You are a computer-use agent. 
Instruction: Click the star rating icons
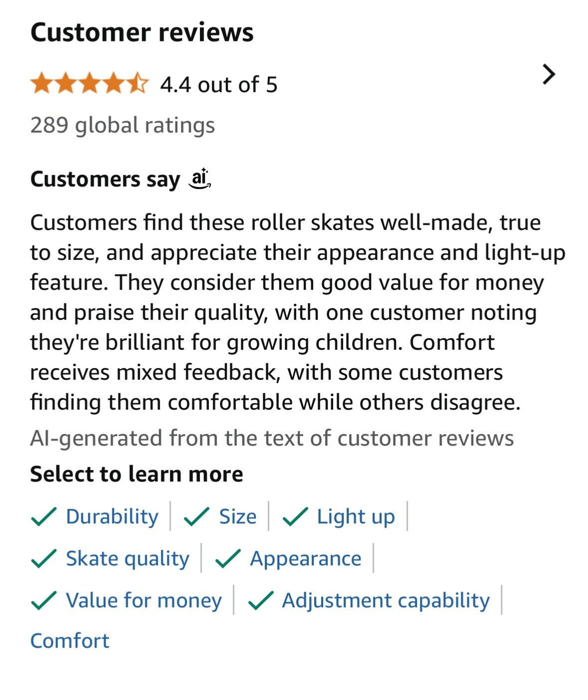(89, 84)
